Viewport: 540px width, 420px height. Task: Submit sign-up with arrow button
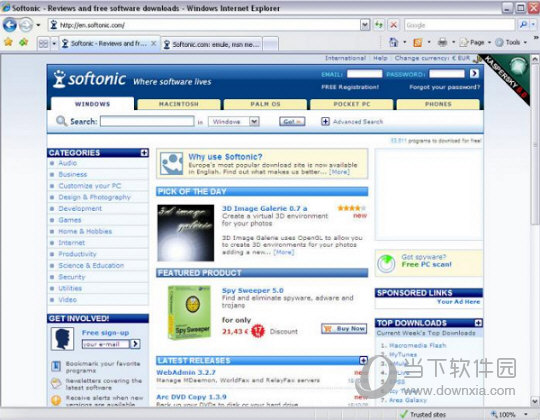(x=135, y=344)
